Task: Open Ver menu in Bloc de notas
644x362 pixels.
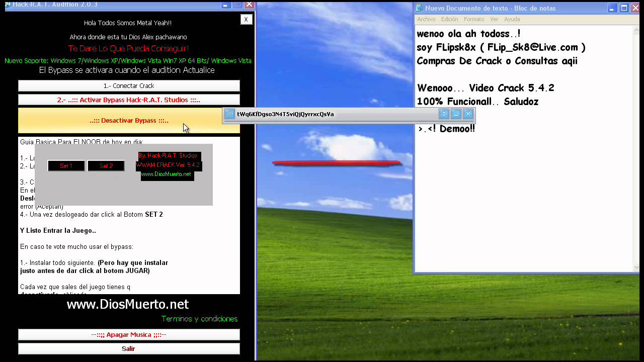Action: (x=494, y=19)
